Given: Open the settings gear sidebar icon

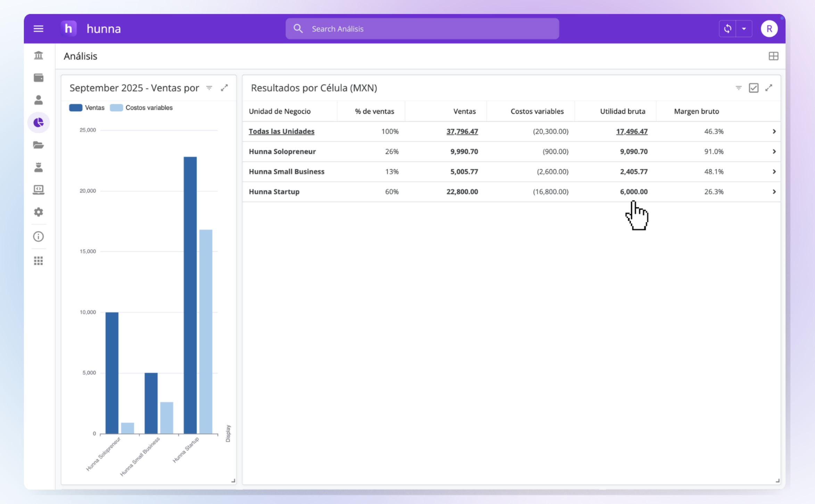Looking at the screenshot, I should pyautogui.click(x=39, y=212).
